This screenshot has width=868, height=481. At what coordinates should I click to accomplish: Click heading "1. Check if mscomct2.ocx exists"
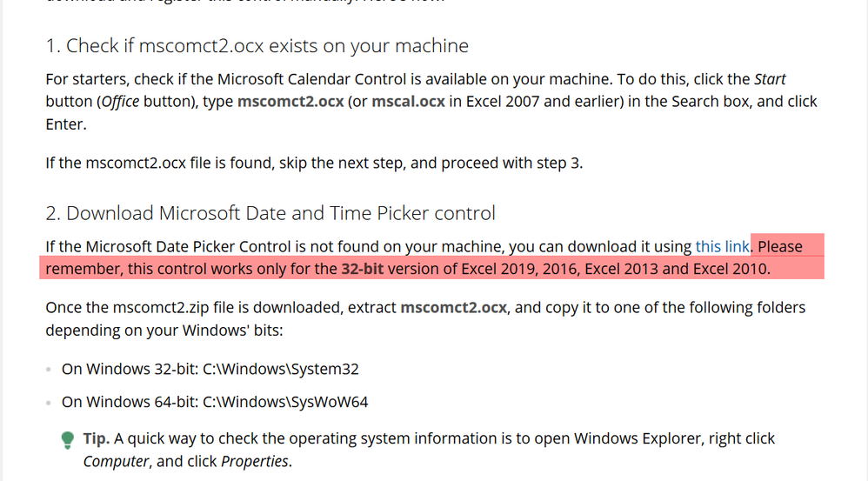pyautogui.click(x=257, y=45)
